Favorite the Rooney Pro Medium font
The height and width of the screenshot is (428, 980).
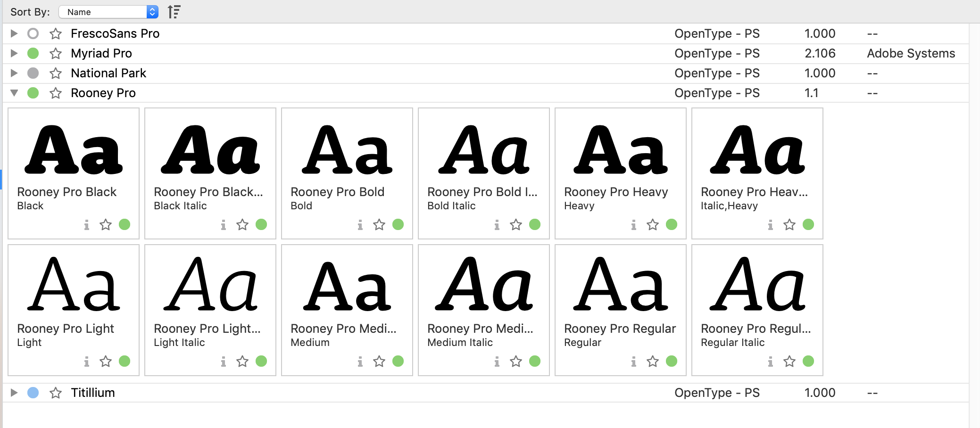(x=379, y=362)
